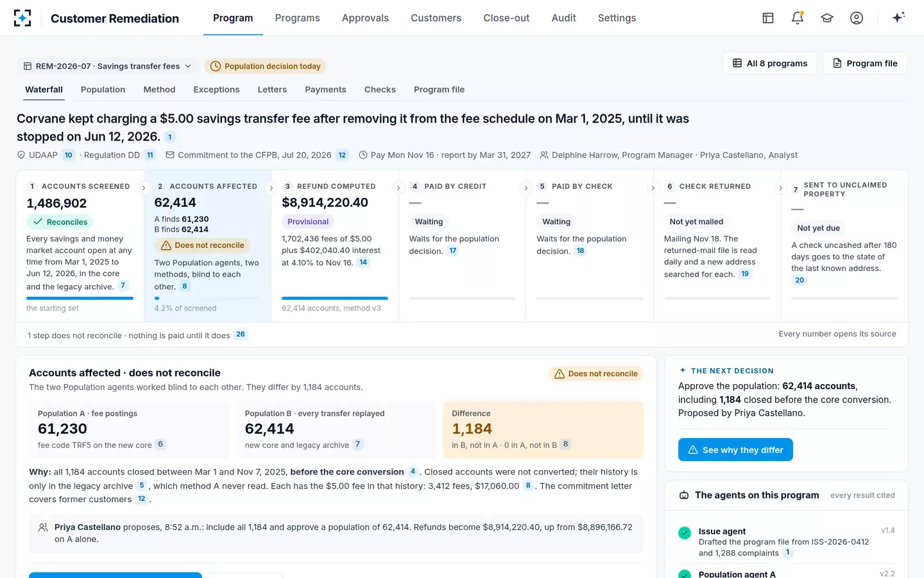Open citation 26 beside the reconcile note

pos(241,335)
